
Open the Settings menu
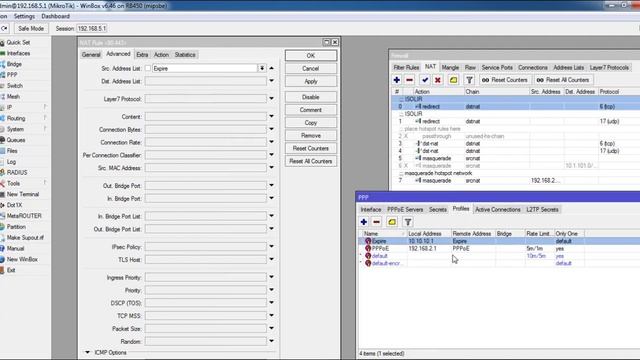pyautogui.click(x=24, y=16)
